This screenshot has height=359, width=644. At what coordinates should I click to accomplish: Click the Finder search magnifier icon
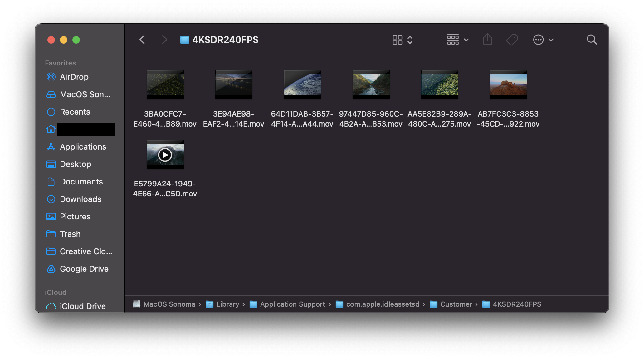click(x=592, y=40)
